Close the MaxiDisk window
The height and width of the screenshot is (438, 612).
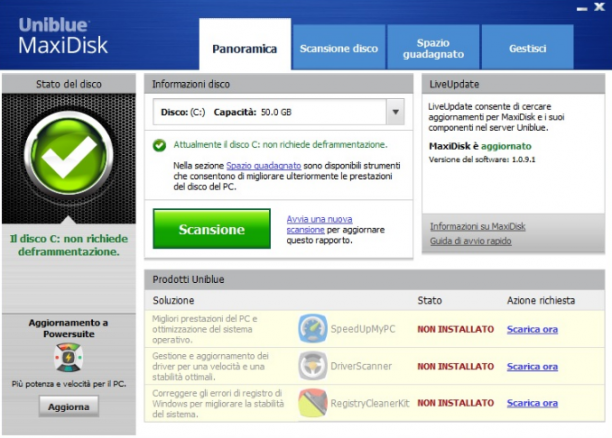pyautogui.click(x=600, y=6)
